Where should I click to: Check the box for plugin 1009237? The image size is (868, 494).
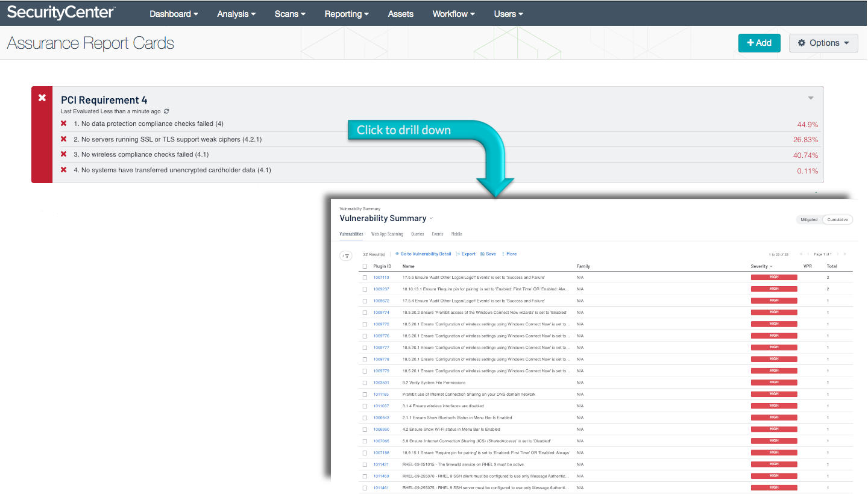pos(365,289)
